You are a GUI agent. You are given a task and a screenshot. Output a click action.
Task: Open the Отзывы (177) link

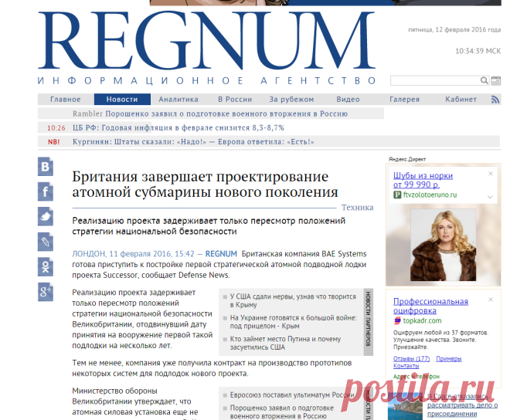tap(411, 358)
